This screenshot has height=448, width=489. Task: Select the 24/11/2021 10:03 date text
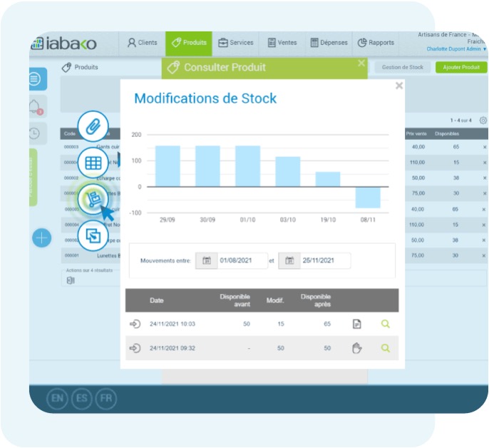(173, 324)
